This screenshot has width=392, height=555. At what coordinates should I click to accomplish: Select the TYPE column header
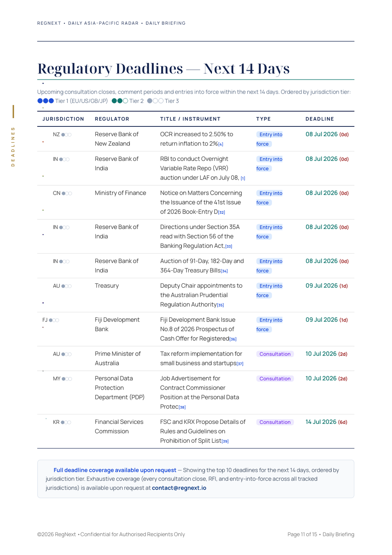coord(264,119)
